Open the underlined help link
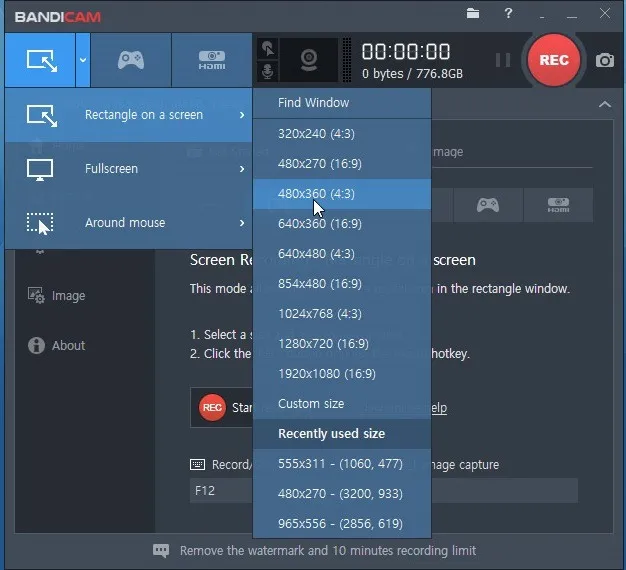Screen dimensions: 626x570 pyautogui.click(x=439, y=408)
